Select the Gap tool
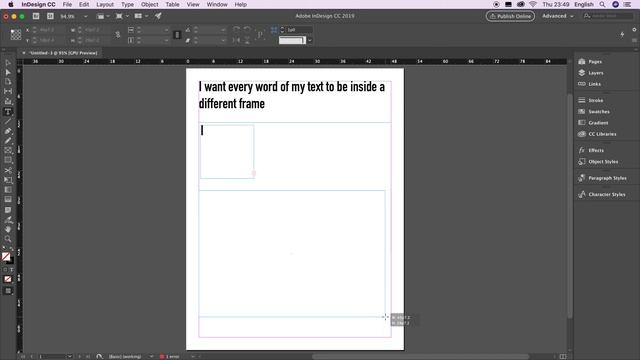Image resolution: width=640 pixels, height=360 pixels. pyautogui.click(x=8, y=91)
